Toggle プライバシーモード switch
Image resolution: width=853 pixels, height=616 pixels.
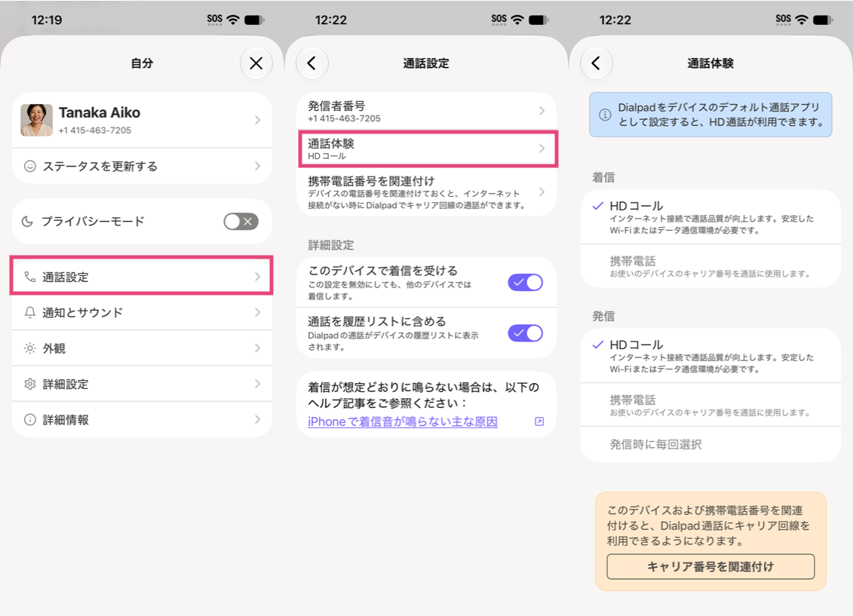[x=241, y=221]
